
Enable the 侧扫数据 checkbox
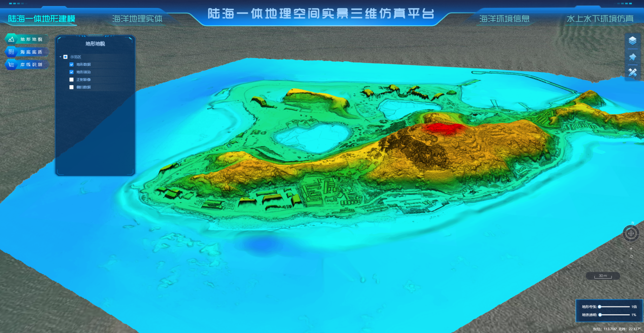click(x=72, y=87)
